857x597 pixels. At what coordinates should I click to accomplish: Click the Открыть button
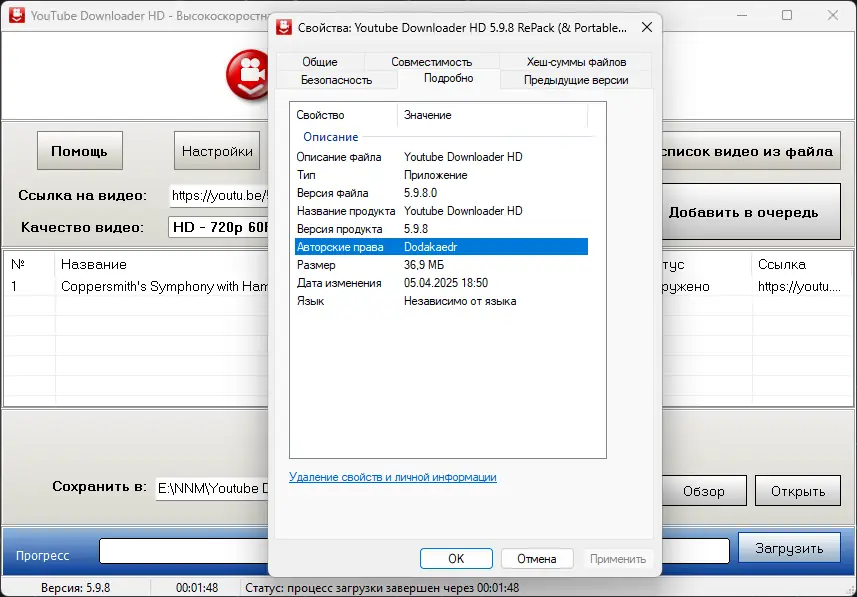798,491
